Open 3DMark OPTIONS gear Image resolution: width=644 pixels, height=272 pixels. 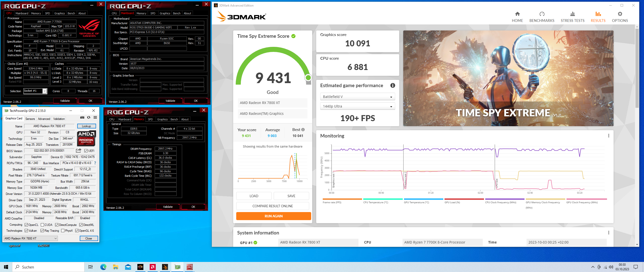pyautogui.click(x=620, y=17)
